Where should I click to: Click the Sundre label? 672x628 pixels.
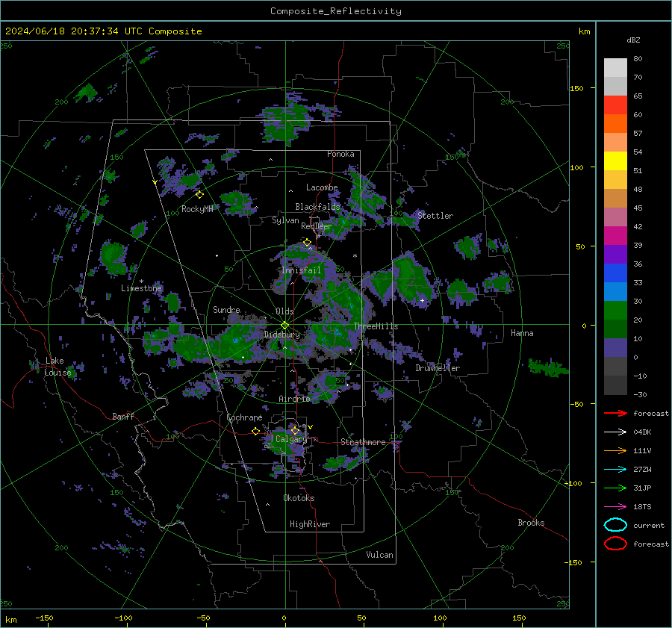click(x=226, y=309)
